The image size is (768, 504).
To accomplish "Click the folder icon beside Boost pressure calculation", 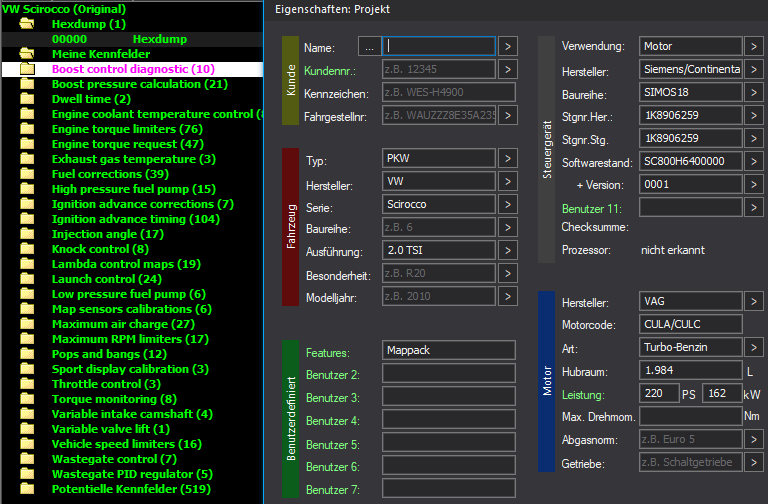I will pos(27,84).
